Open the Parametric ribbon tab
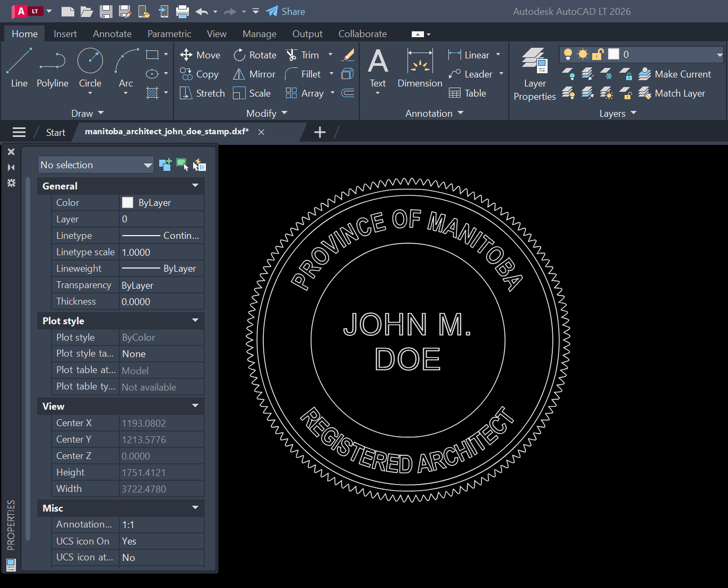Screen dimensions: 728x588 click(x=169, y=34)
